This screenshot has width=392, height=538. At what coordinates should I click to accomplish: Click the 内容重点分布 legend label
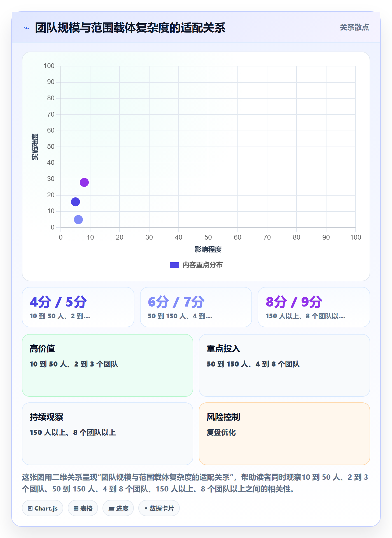click(x=202, y=265)
